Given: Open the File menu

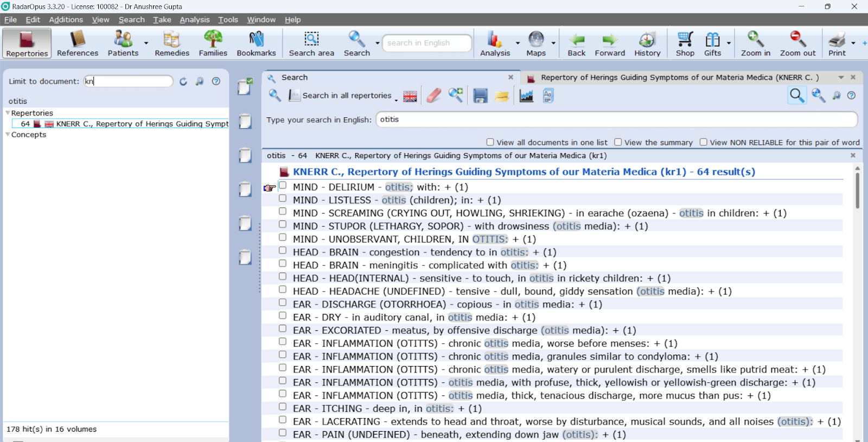Looking at the screenshot, I should click(10, 20).
